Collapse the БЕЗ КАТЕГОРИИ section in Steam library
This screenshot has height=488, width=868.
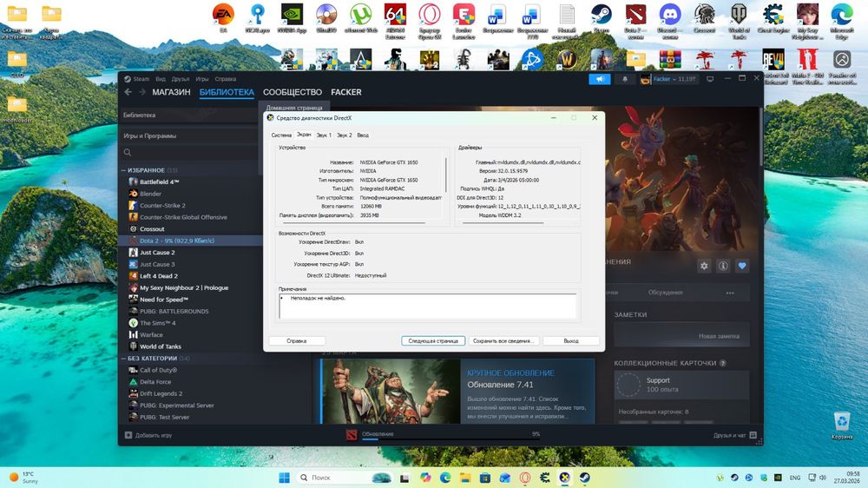[123, 359]
